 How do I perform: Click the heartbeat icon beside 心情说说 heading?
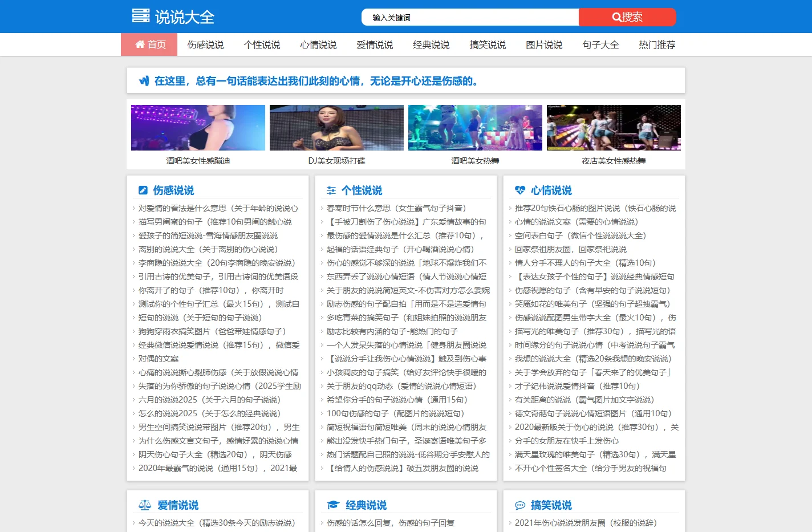pos(520,190)
